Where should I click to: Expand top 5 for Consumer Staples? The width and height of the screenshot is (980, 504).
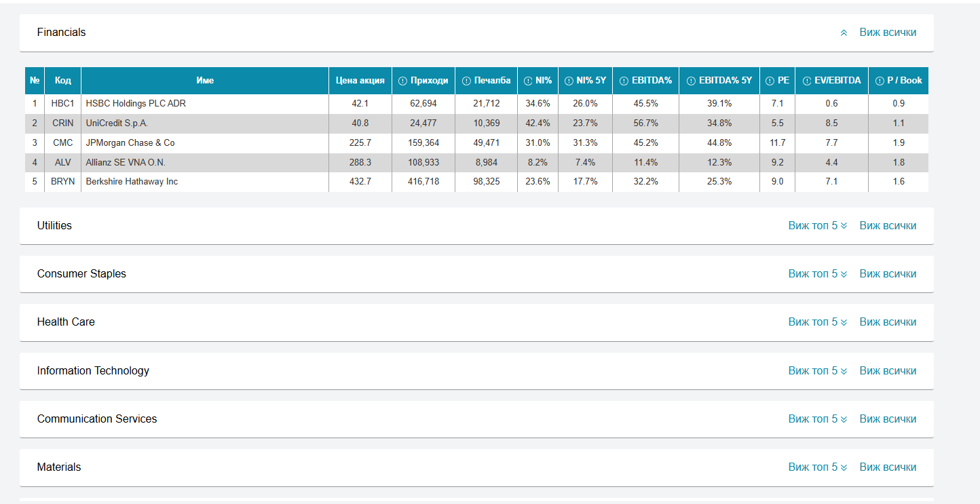(x=818, y=274)
